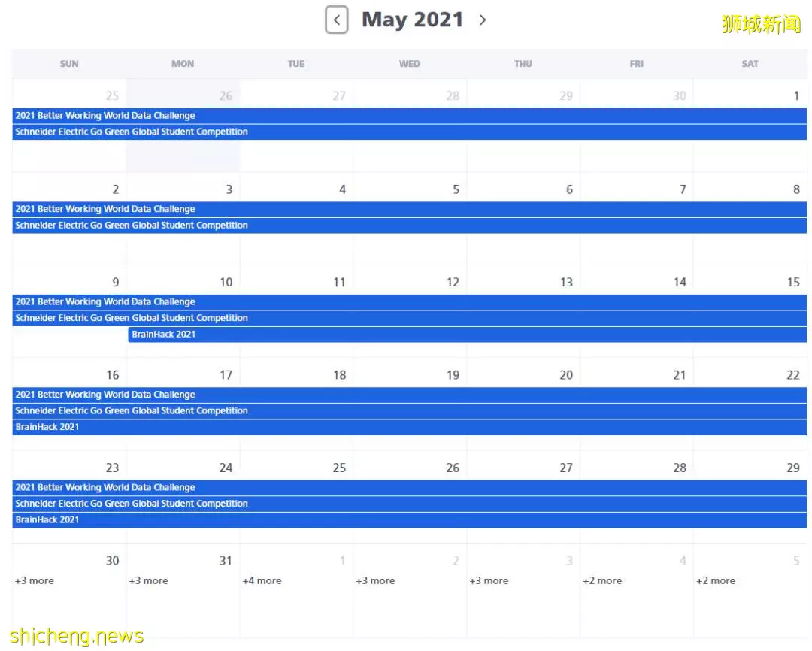Viewport: 812px width, 651px height.
Task: Select the THU column header
Action: pyautogui.click(x=523, y=64)
